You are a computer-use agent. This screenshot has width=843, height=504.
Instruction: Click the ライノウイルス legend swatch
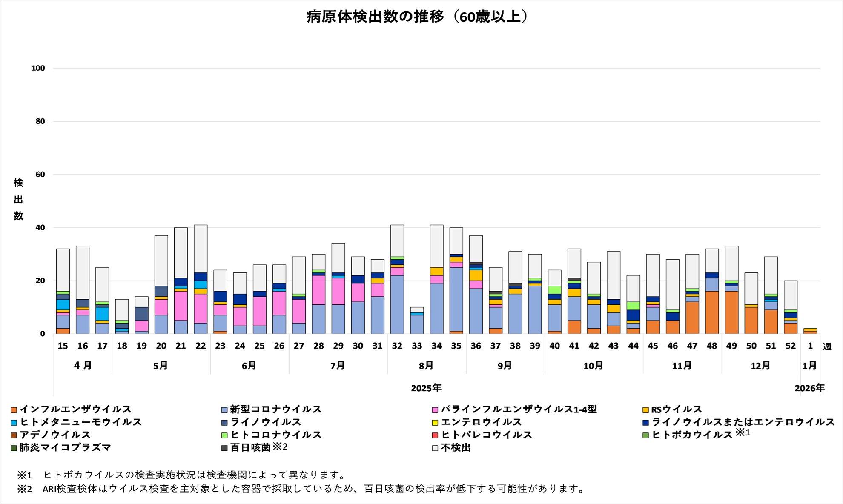point(224,423)
